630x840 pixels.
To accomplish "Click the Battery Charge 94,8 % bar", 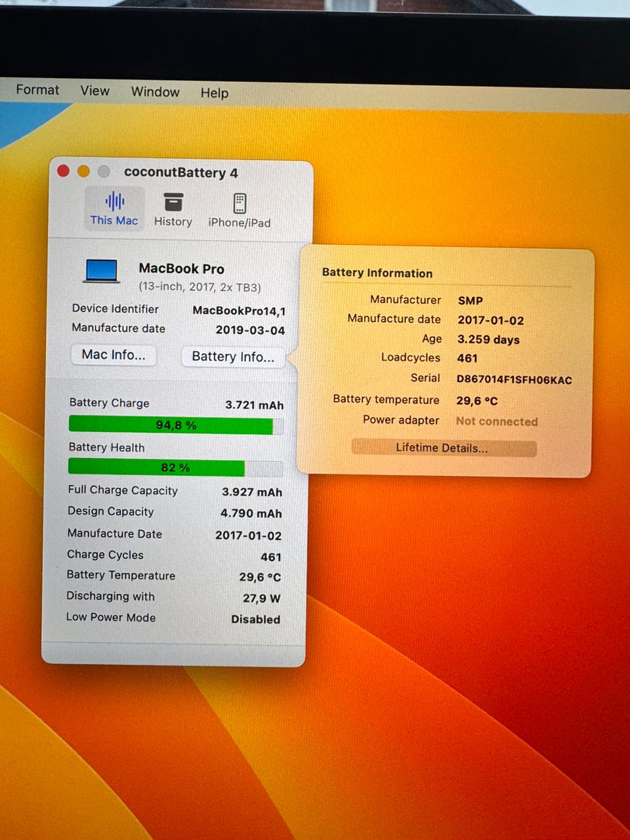I will 176,425.
